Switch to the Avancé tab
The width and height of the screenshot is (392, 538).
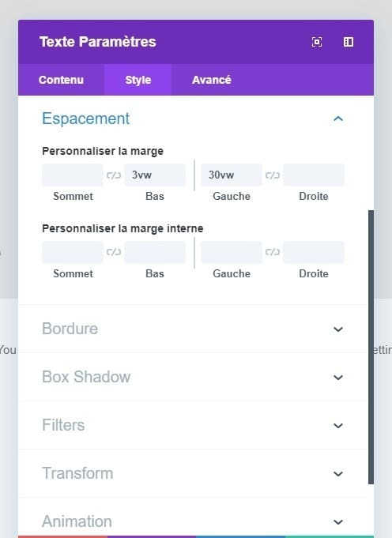coord(212,80)
